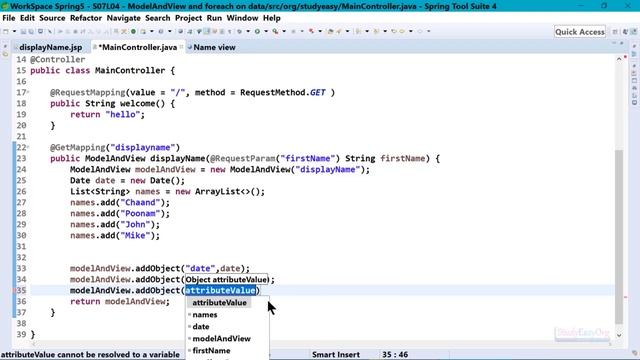The image size is (640, 360).
Task: Click the rightmost perspective icon in top-right corner
Action: coord(634,32)
